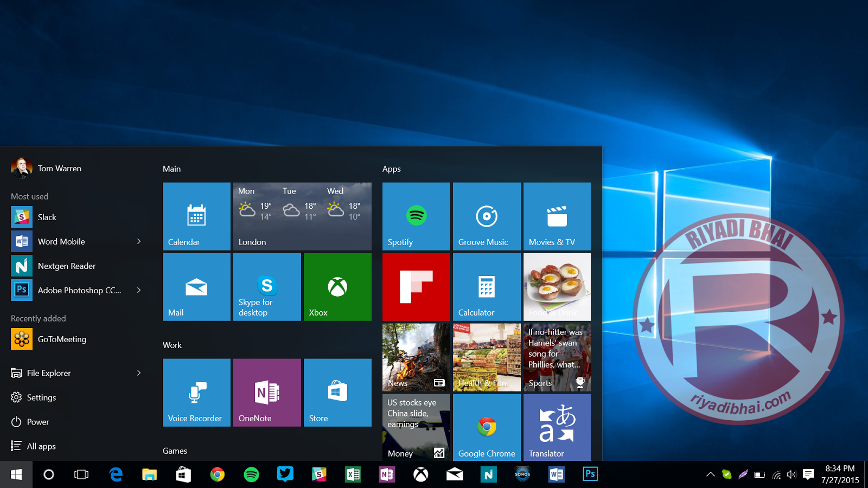Open the Movies & TV tile
Image resolution: width=868 pixels, height=488 pixels.
(x=557, y=216)
